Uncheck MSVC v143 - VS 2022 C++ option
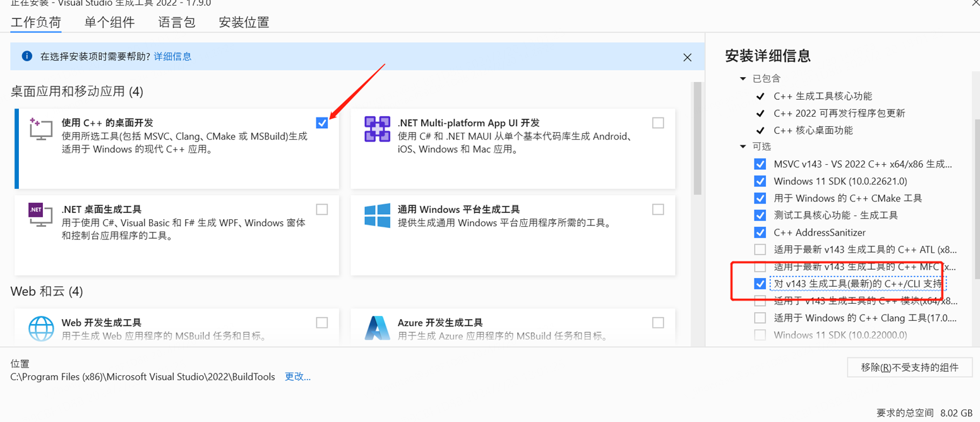The image size is (980, 422). point(760,164)
